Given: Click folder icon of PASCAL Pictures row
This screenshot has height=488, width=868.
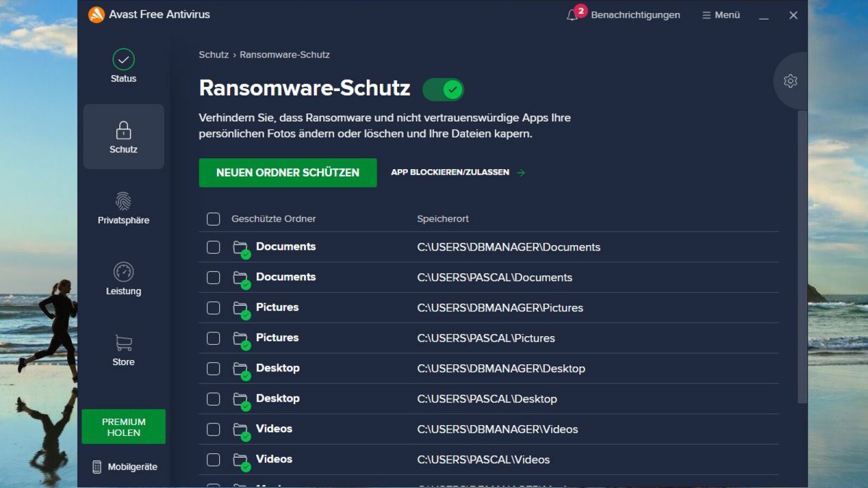Looking at the screenshot, I should [x=241, y=341].
